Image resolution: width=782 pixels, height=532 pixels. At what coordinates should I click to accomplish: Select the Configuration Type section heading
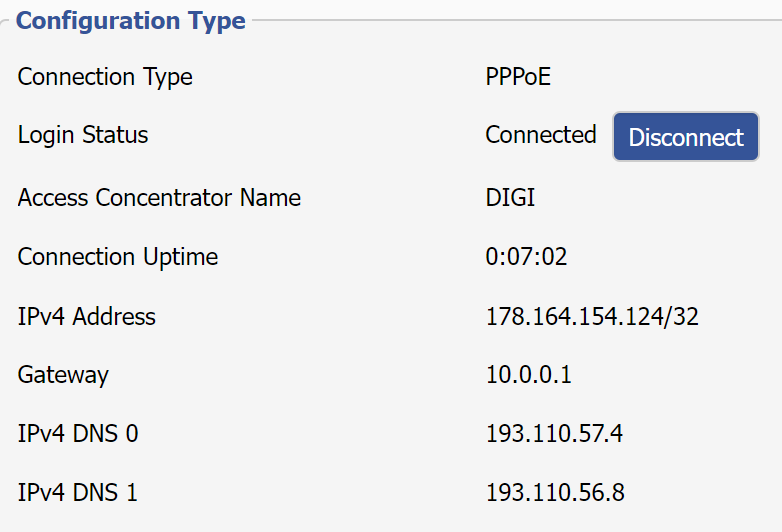click(131, 21)
